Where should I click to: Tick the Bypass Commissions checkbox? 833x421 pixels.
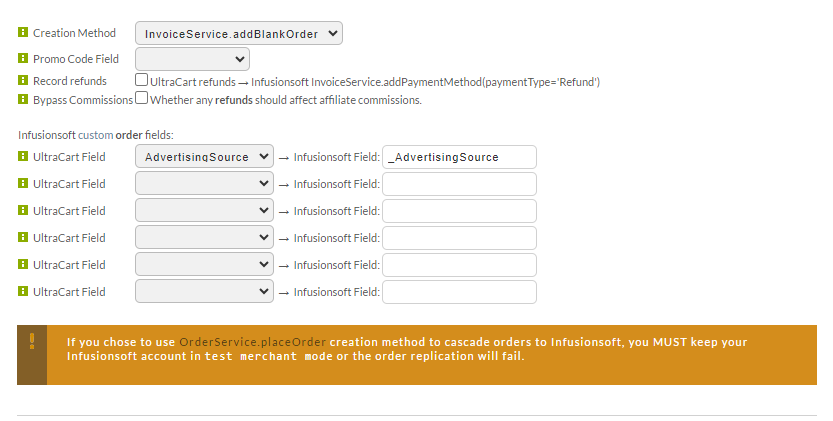[x=141, y=98]
